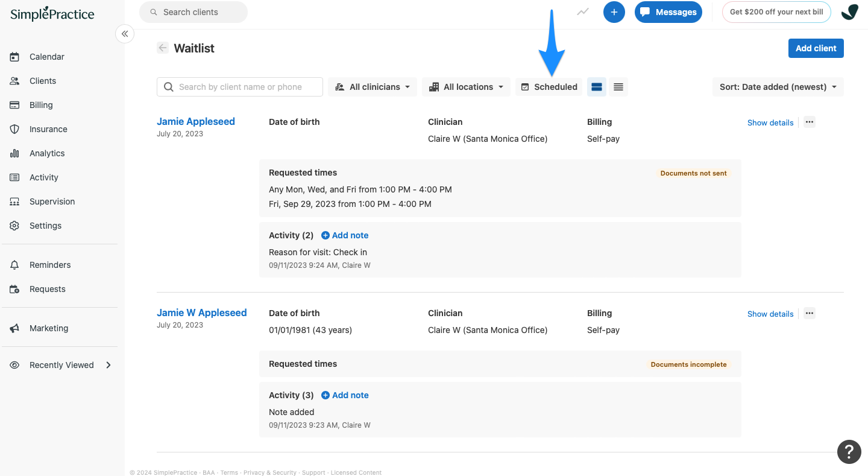Open more options for Jamie Appleseed
The height and width of the screenshot is (476, 868).
click(810, 122)
